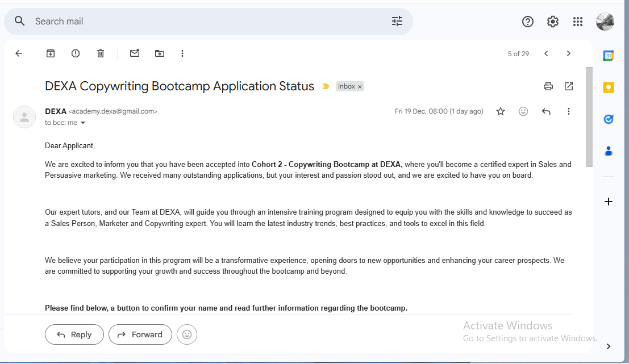
Task: Open more toolbar options menu
Action: [x=182, y=53]
